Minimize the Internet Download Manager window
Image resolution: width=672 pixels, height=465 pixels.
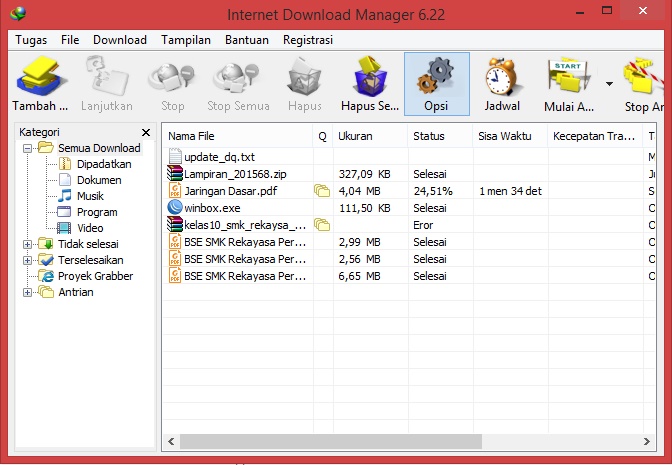580,12
